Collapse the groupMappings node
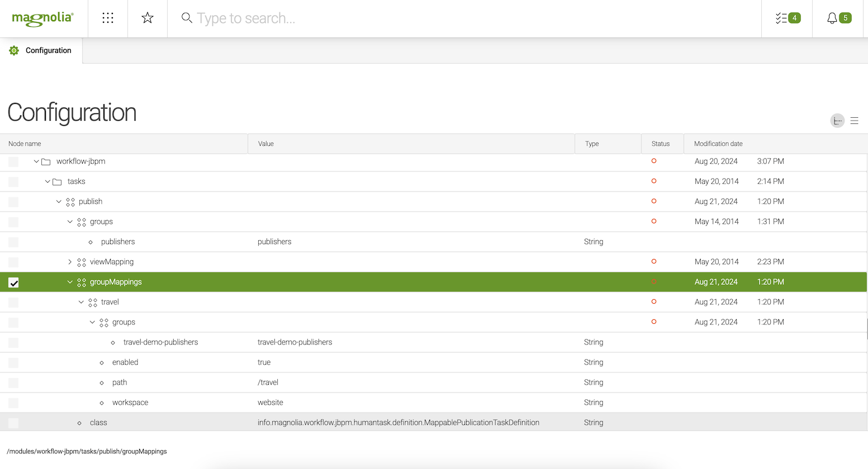Image resolution: width=868 pixels, height=469 pixels. click(70, 282)
